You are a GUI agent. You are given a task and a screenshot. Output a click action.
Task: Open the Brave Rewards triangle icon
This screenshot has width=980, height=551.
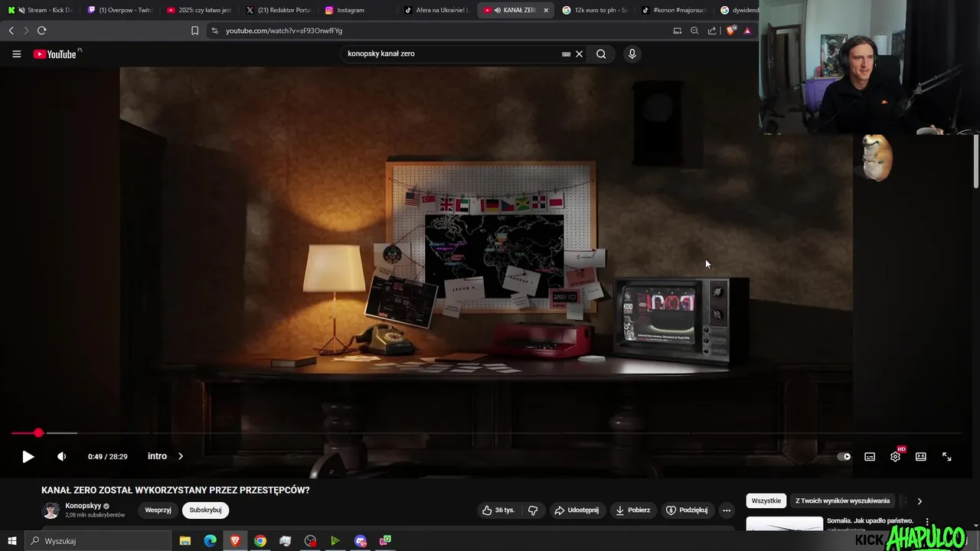(747, 31)
